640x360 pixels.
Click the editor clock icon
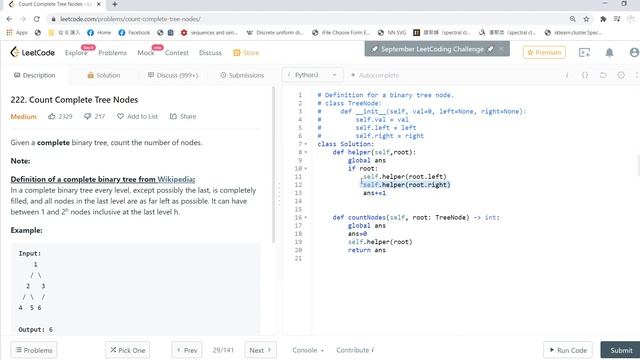pyautogui.click(x=621, y=75)
